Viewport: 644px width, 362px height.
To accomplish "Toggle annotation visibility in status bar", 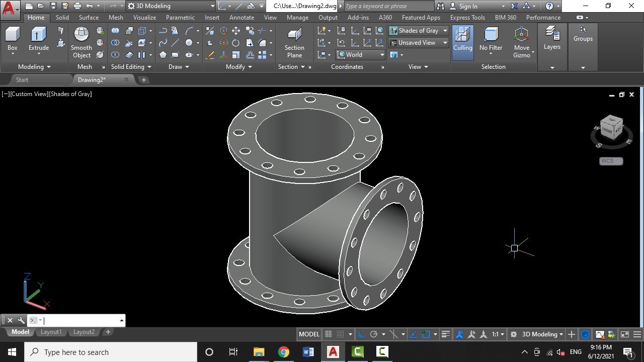I will pos(459,334).
